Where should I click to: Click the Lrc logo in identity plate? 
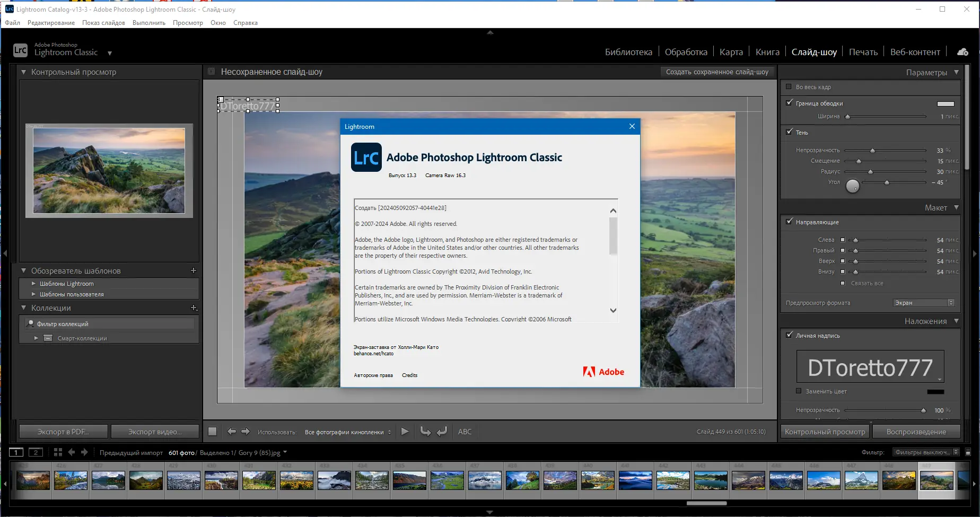pos(20,50)
